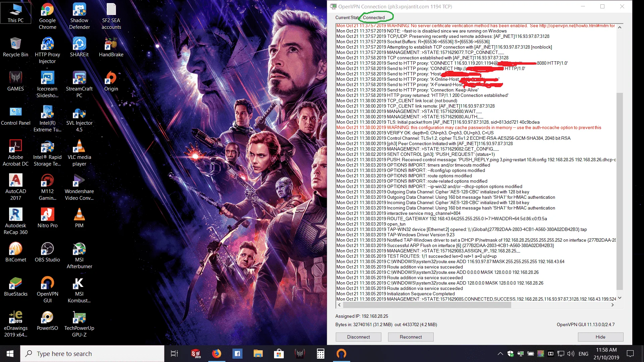Open the This PC desktop icon
The height and width of the screenshot is (362, 644).
point(15,13)
